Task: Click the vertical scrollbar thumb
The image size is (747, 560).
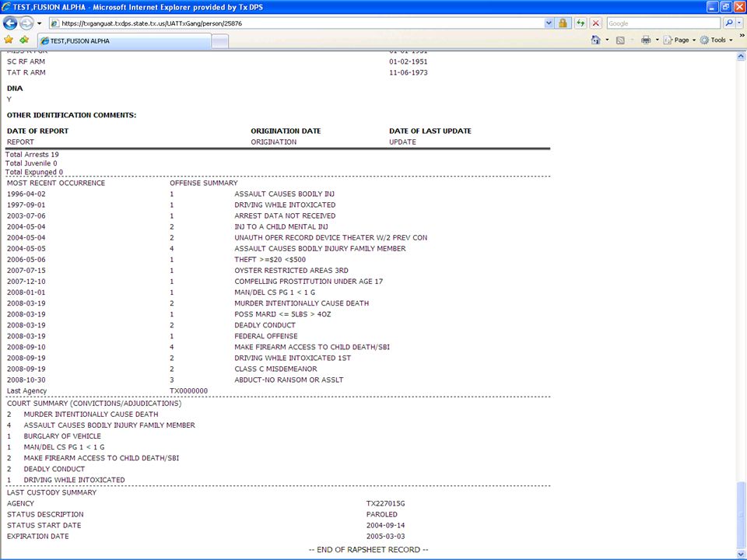Action: [741, 514]
